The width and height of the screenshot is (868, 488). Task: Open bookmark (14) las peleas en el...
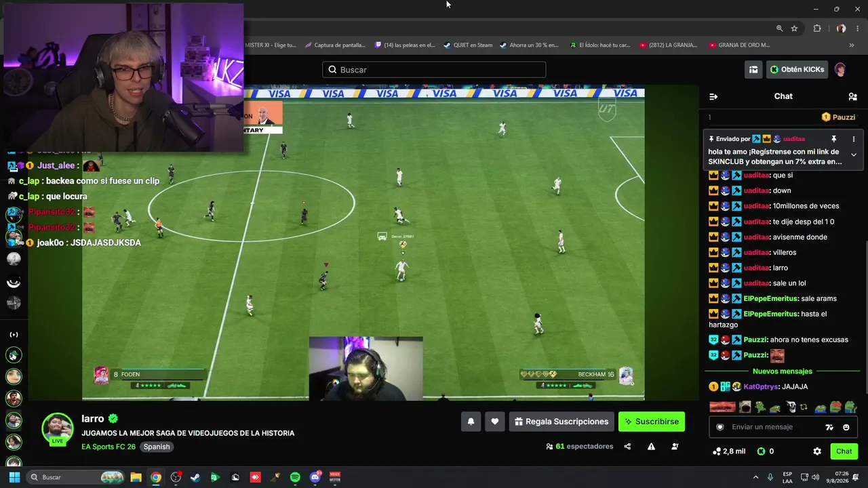click(x=405, y=45)
